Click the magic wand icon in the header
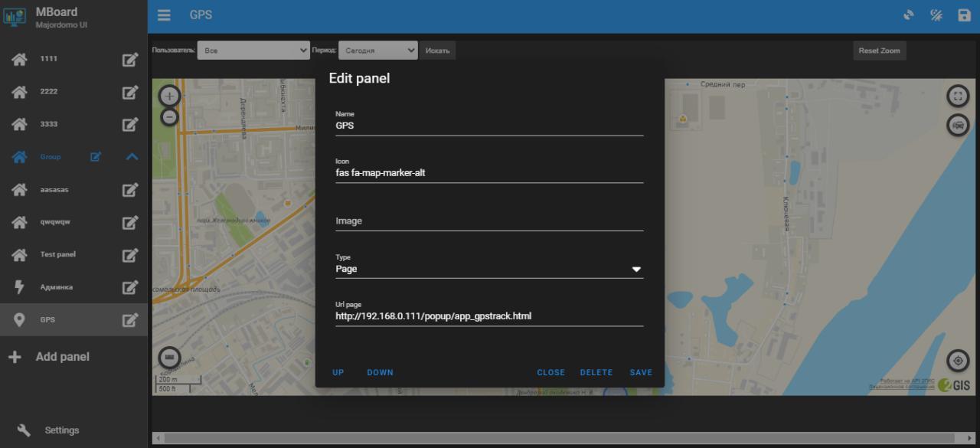This screenshot has width=980, height=448. tap(936, 15)
